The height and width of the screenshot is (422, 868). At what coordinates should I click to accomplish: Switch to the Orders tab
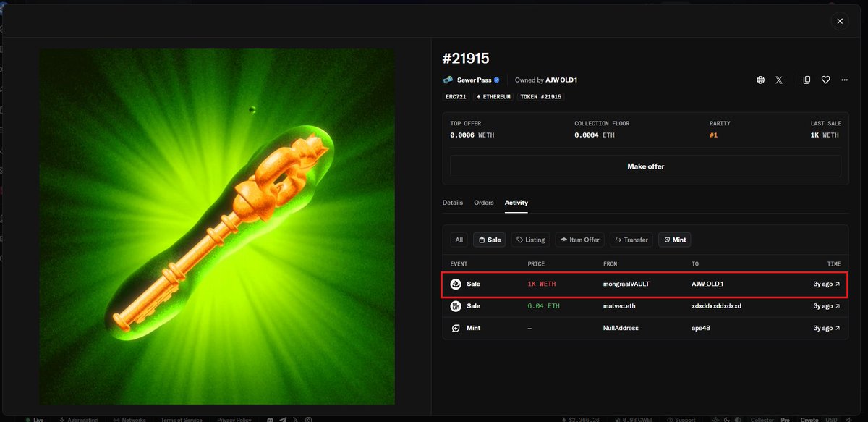[x=484, y=203]
